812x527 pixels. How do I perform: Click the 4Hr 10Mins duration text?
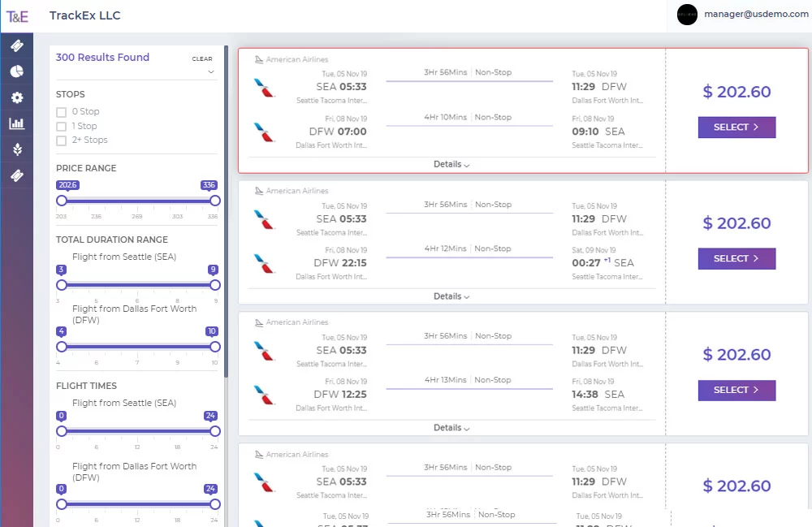(x=445, y=118)
